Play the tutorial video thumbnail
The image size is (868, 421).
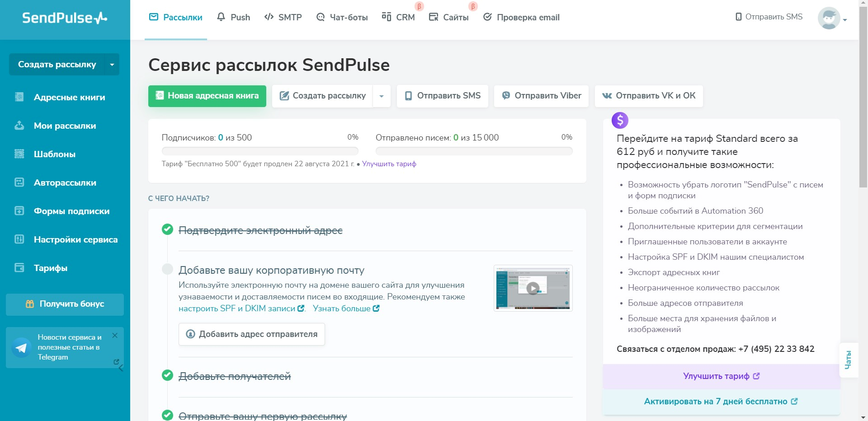tap(533, 288)
